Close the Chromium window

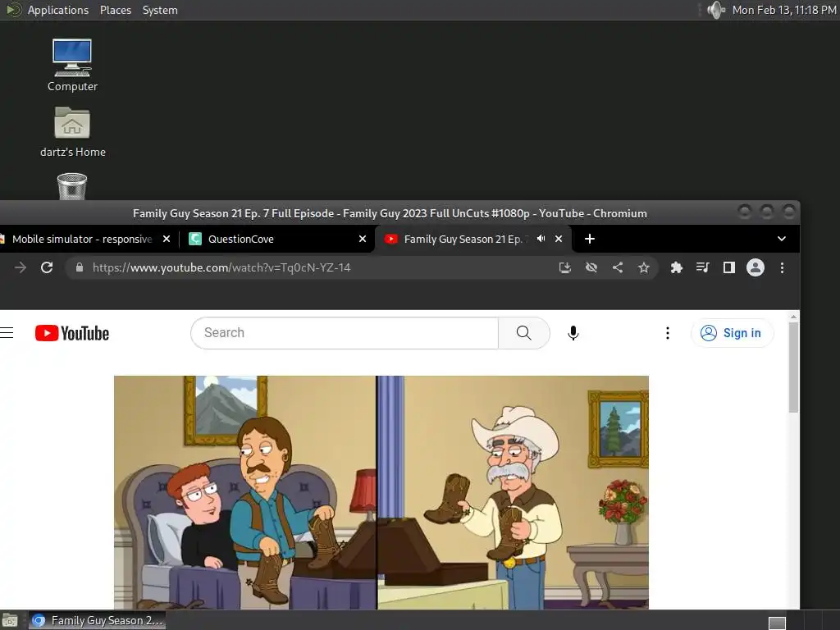pyautogui.click(x=788, y=212)
